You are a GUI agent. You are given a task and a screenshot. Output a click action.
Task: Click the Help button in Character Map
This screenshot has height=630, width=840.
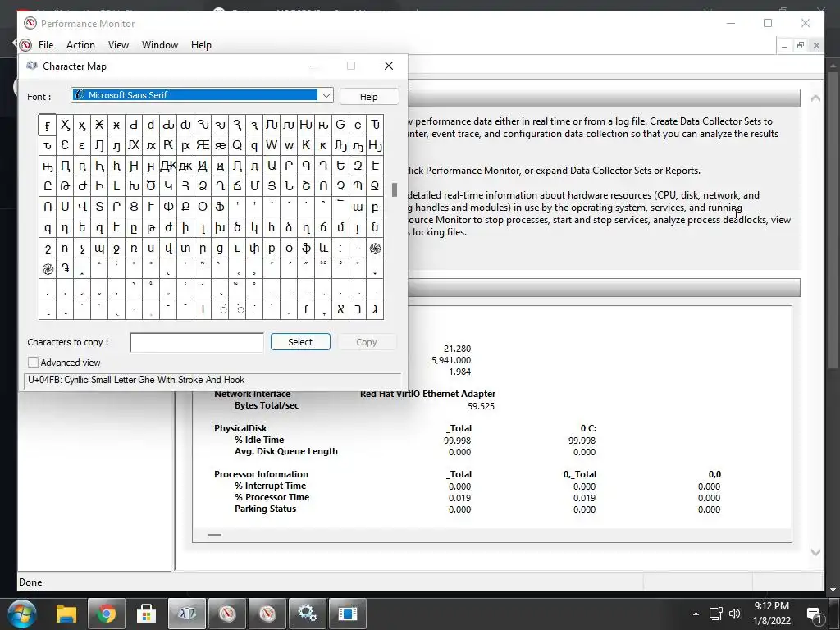pyautogui.click(x=369, y=97)
